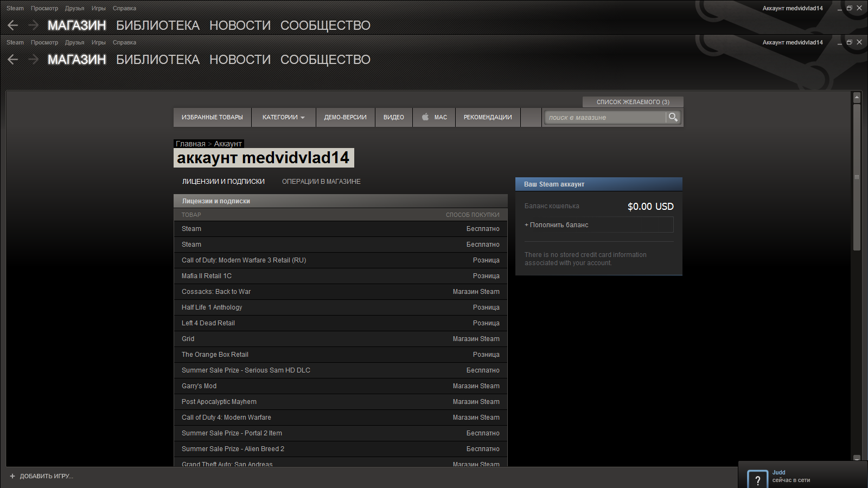Go forward with front window's forward arrow
868x488 pixels.
(x=33, y=60)
